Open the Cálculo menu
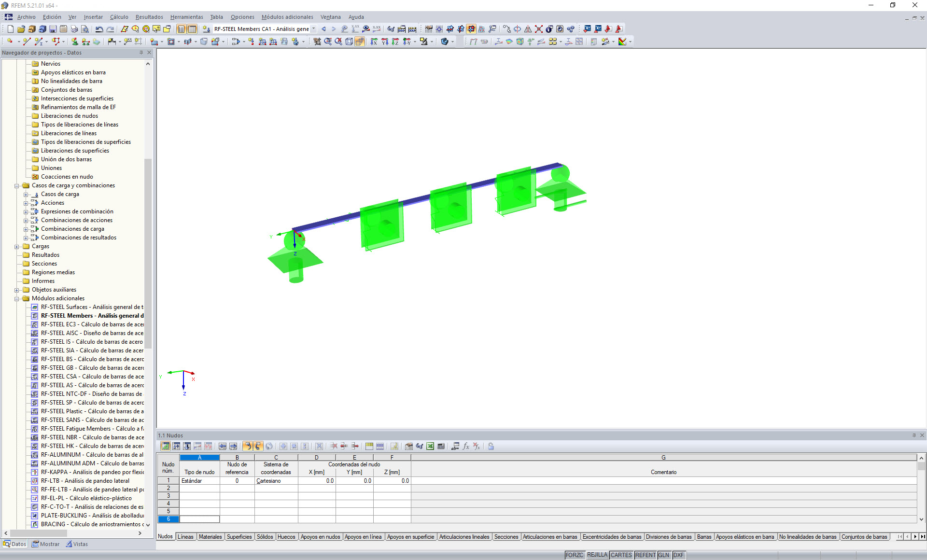927x560 pixels. tap(119, 17)
